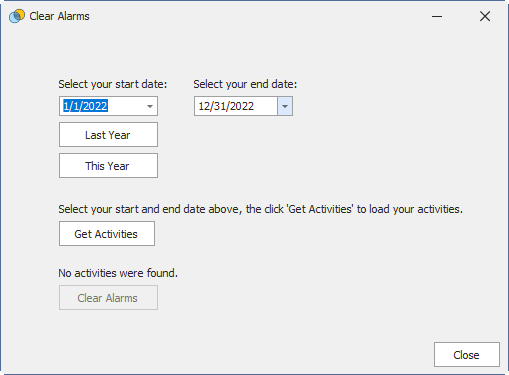Click the disabled Clear Alarms button
Screen dimensions: 509x375
click(108, 298)
